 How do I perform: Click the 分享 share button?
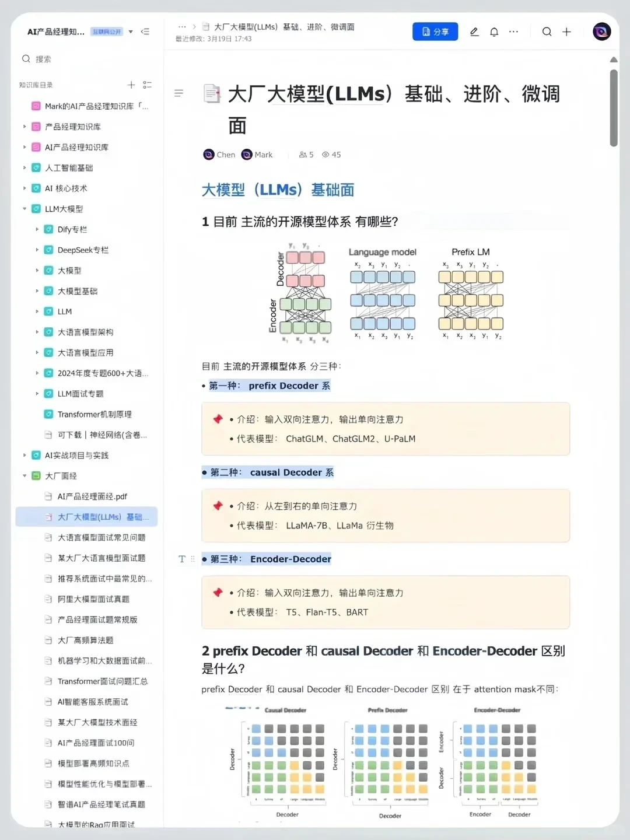[435, 32]
